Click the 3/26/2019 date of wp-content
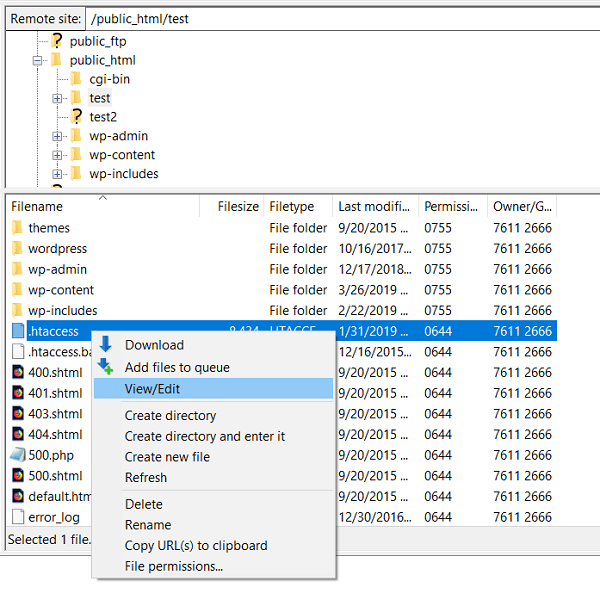600x606 pixels. [x=373, y=289]
